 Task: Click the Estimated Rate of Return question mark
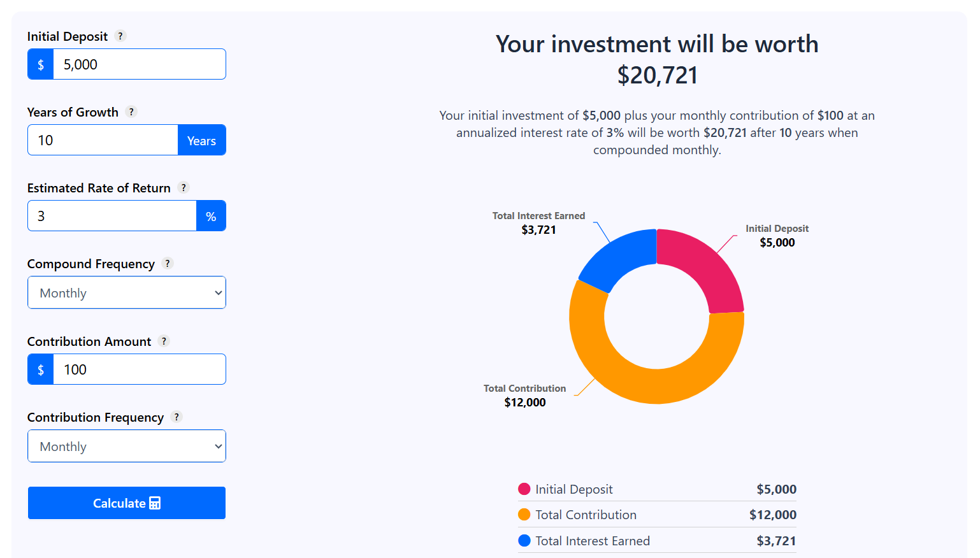[184, 187]
